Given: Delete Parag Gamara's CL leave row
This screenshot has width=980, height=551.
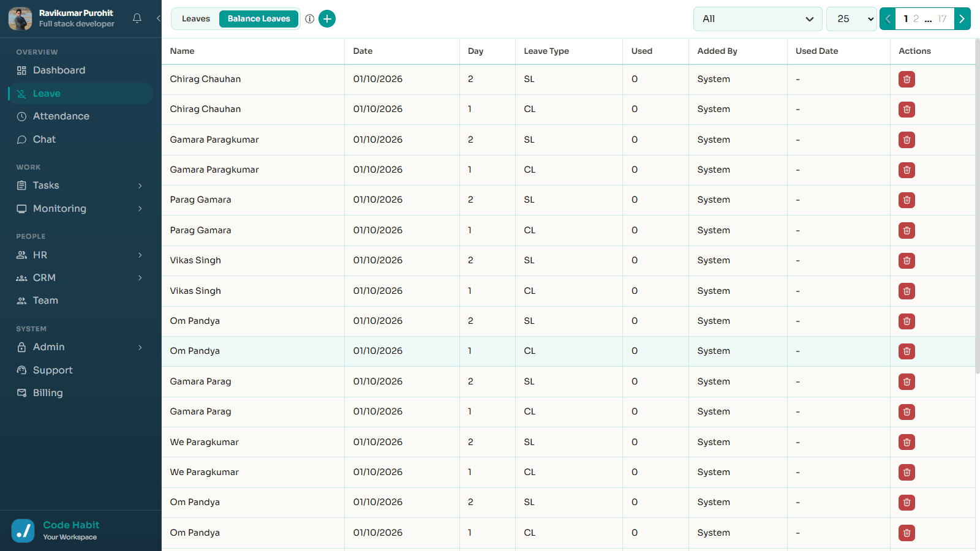Looking at the screenshot, I should coord(907,230).
